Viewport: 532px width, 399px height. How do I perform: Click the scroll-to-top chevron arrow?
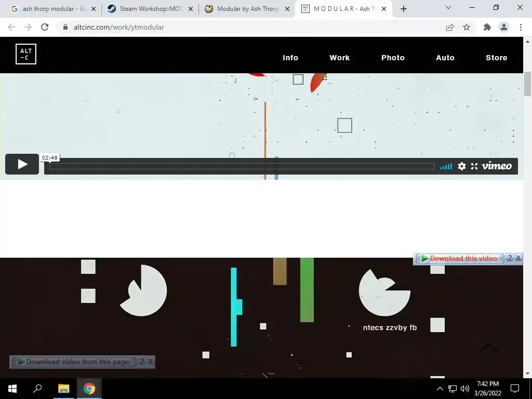pyautogui.click(x=489, y=348)
